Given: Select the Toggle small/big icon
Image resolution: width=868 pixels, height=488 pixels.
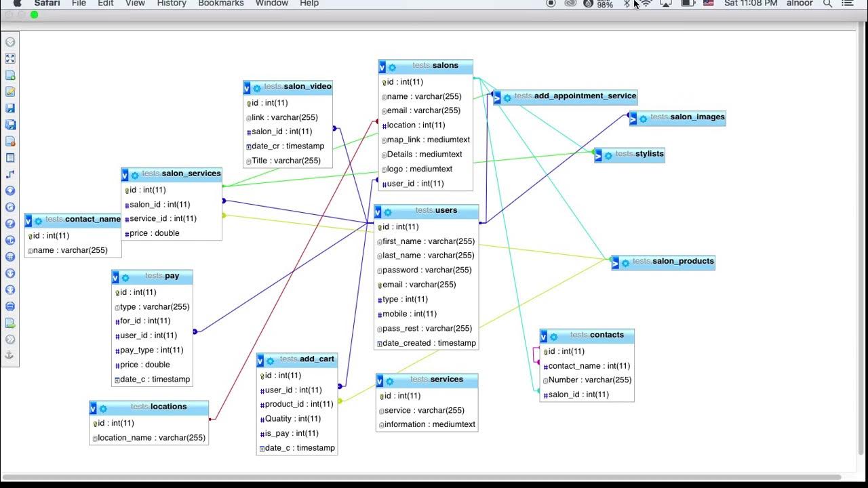Looking at the screenshot, I should pos(10,289).
